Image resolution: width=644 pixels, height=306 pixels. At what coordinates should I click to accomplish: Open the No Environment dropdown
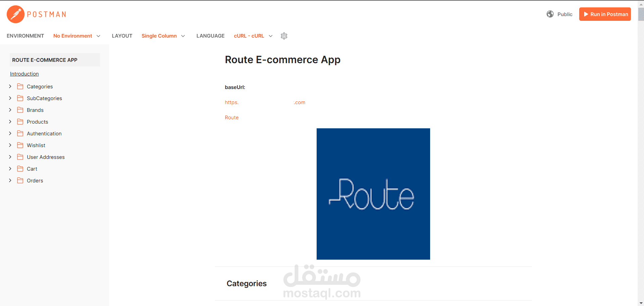(77, 36)
